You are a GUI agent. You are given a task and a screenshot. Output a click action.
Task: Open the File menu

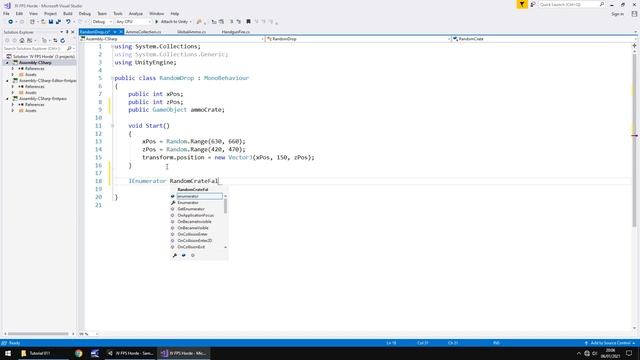[x=7, y=13]
